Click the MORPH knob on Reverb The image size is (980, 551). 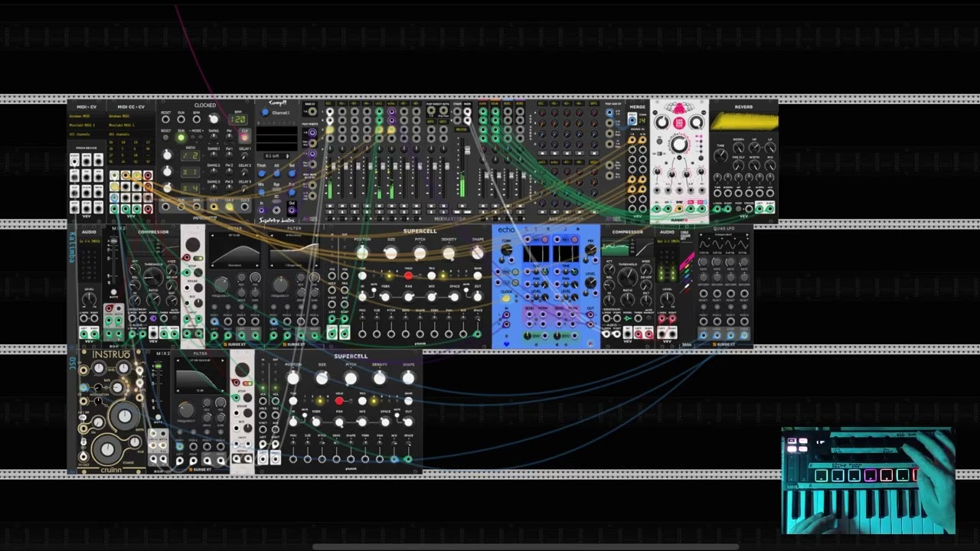[738, 148]
